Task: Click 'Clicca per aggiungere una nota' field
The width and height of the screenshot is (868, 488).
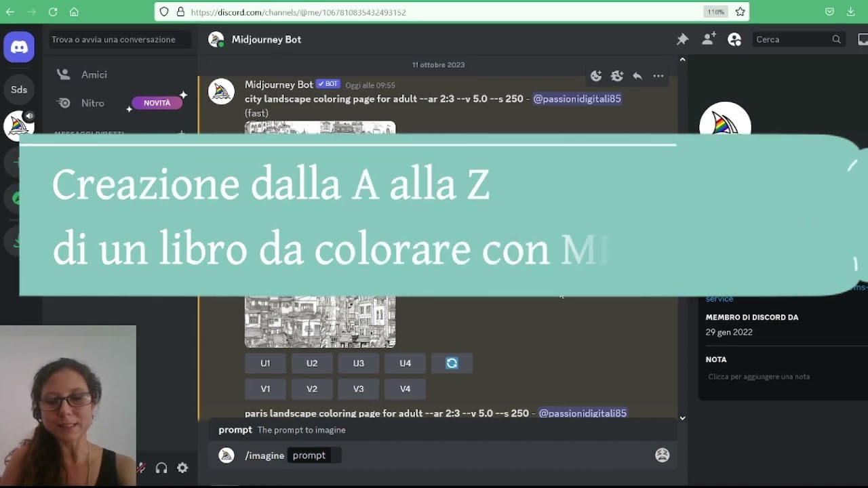Action: coord(759,377)
